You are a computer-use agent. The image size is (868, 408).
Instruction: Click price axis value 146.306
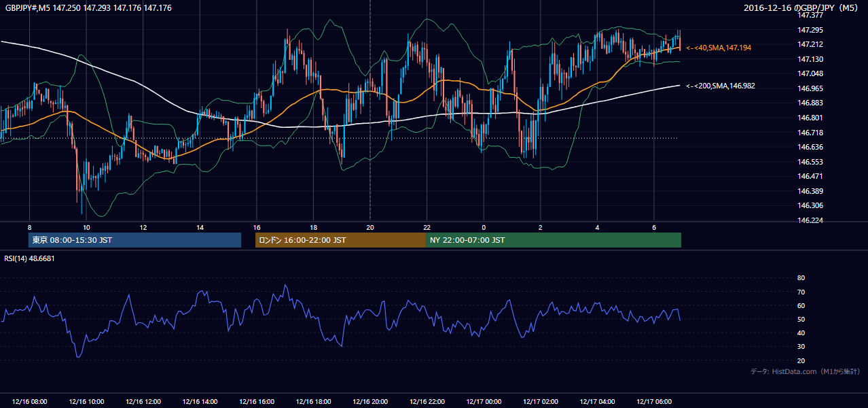click(x=810, y=205)
